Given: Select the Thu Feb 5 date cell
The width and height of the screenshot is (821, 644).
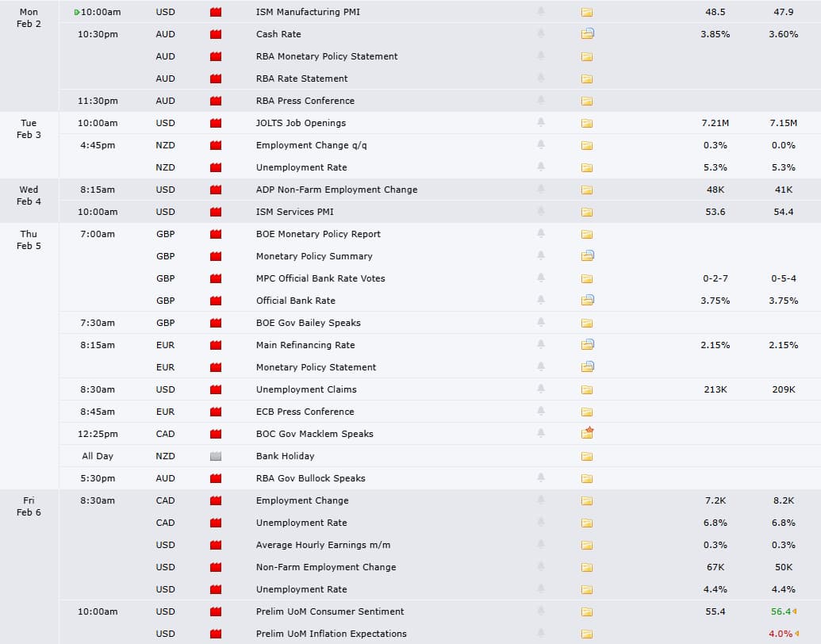Looking at the screenshot, I should pos(29,240).
